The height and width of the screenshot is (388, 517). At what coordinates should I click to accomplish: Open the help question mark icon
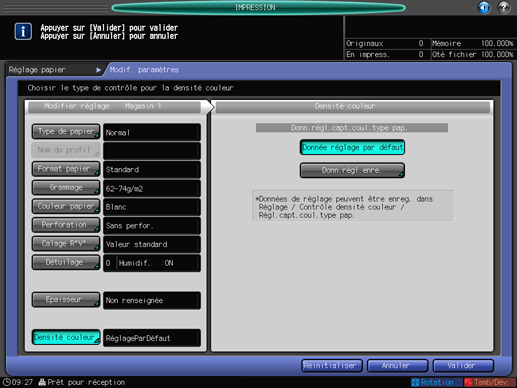(504, 7)
